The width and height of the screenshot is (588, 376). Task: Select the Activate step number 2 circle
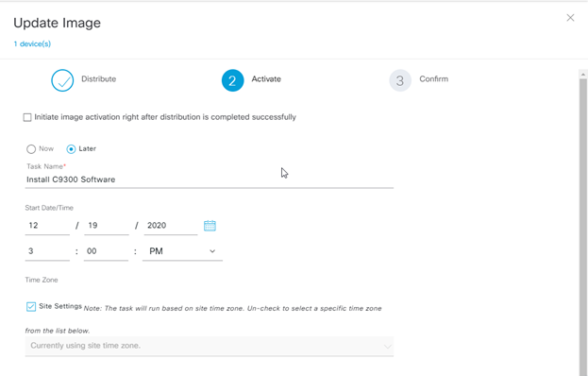pos(232,80)
